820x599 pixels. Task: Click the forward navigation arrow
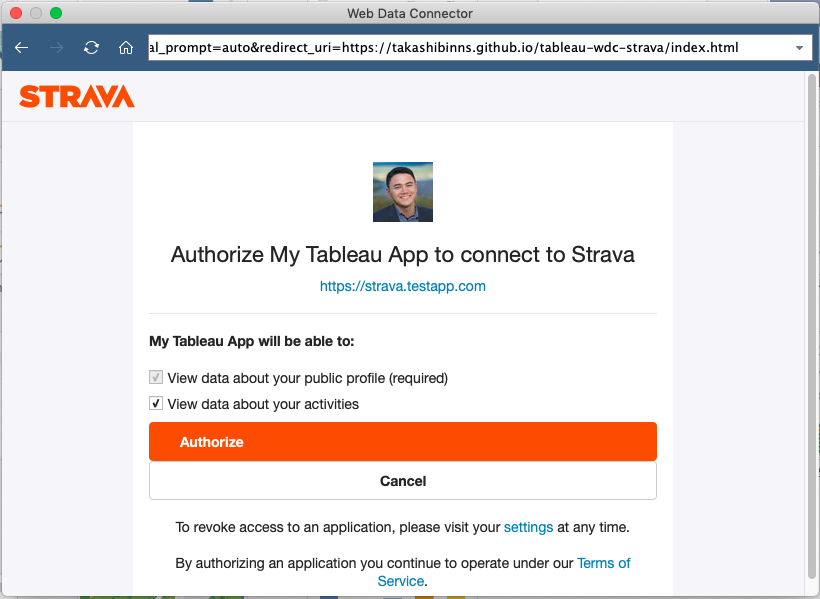[x=56, y=48]
